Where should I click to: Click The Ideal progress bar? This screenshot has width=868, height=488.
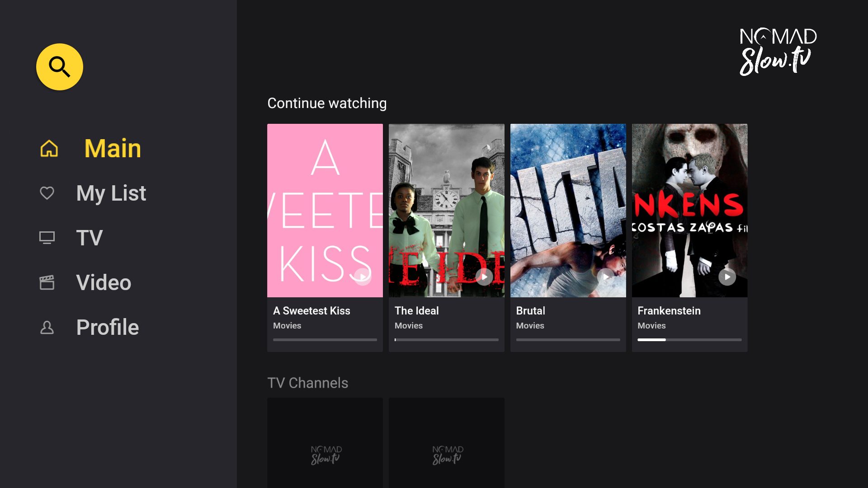446,339
